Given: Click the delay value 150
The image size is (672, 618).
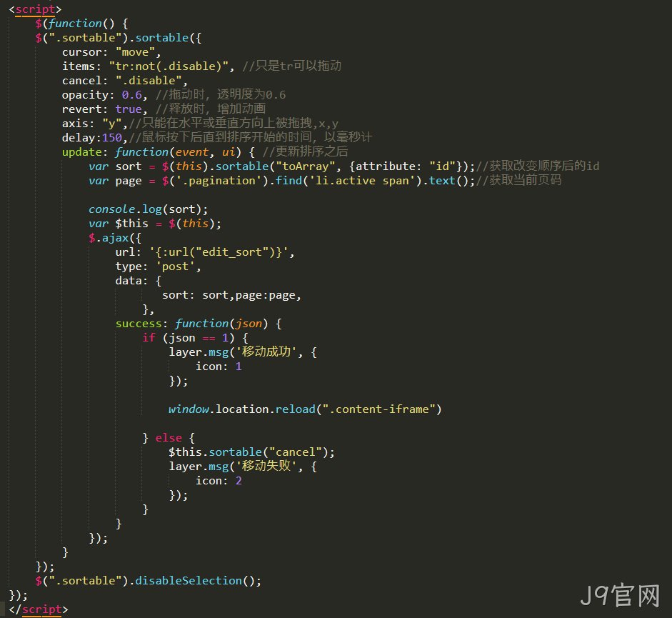Looking at the screenshot, I should [112, 138].
